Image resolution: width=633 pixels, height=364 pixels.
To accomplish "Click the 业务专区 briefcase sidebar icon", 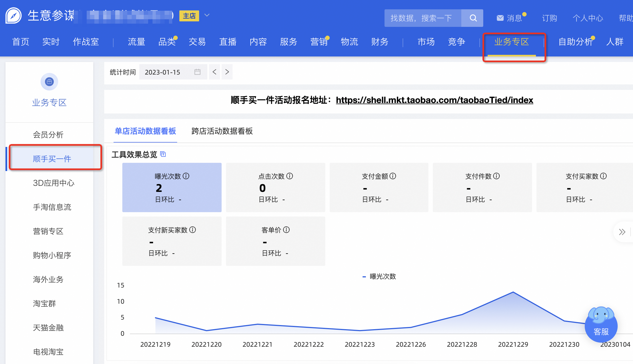I will 49,82.
